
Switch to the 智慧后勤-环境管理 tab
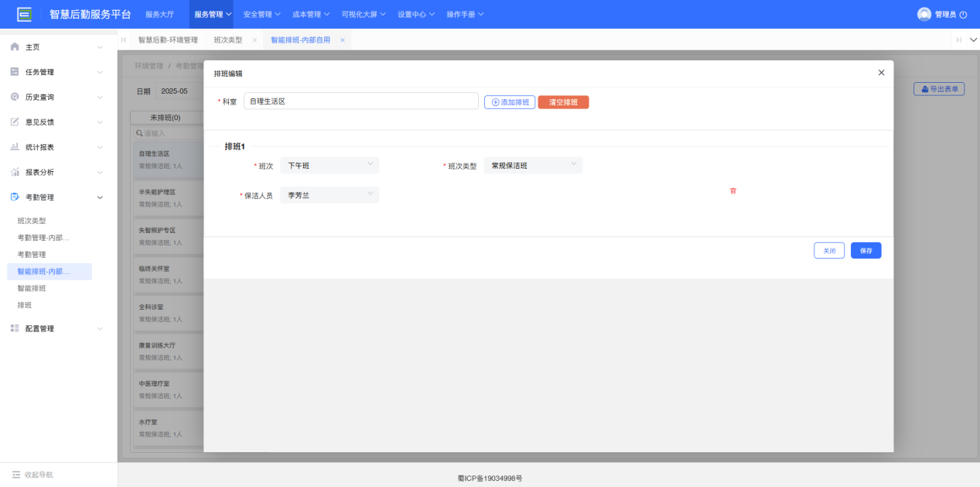pos(168,40)
